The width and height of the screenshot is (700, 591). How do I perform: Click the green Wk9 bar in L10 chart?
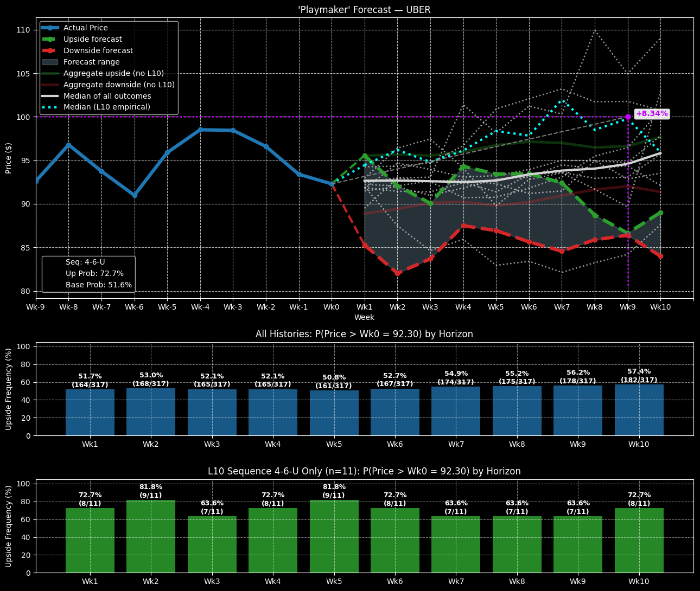(578, 544)
